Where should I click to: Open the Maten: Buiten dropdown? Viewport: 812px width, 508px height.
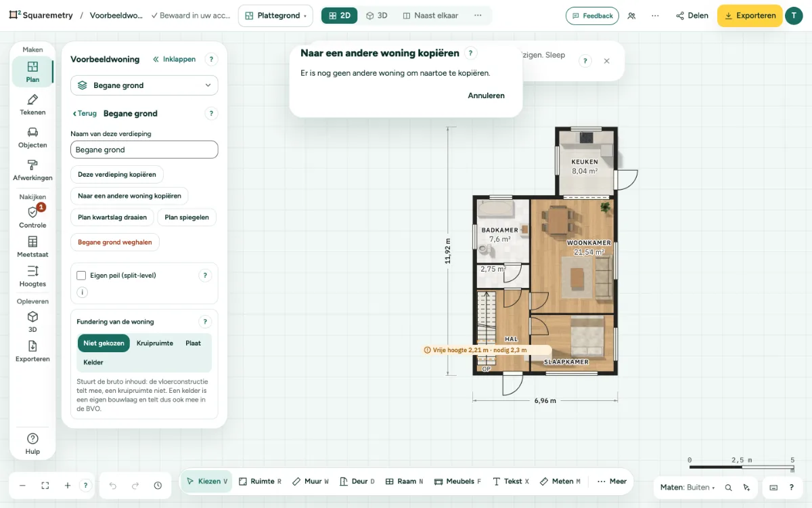[687, 488]
